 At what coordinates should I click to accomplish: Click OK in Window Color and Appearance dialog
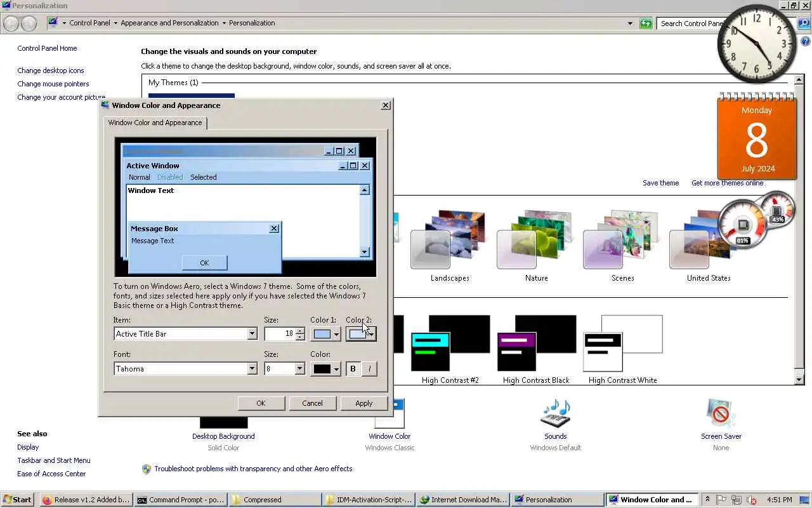tap(261, 403)
